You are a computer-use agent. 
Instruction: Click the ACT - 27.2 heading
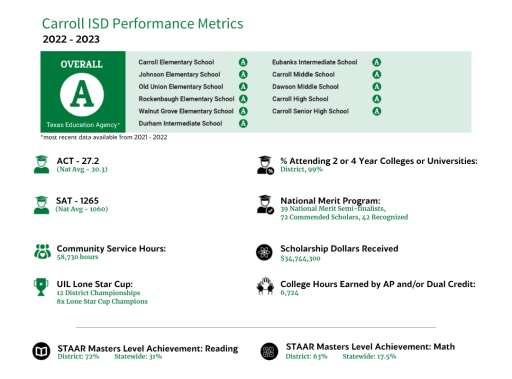point(78,161)
